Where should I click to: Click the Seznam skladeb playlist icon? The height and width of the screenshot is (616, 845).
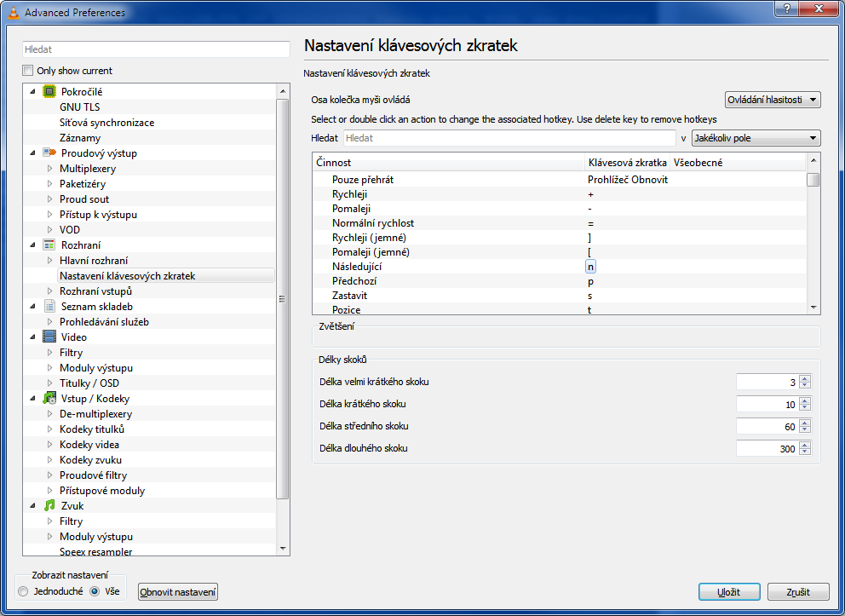[x=49, y=306]
